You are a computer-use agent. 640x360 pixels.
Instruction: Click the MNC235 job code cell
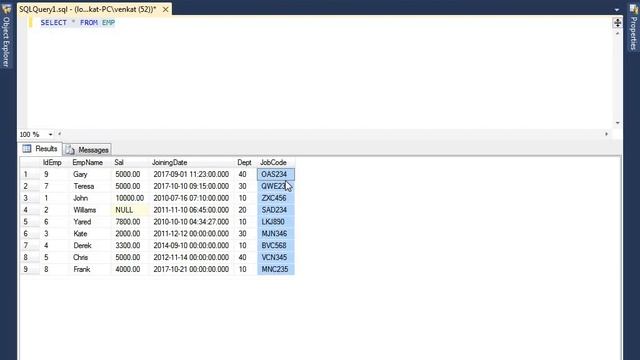(276, 269)
